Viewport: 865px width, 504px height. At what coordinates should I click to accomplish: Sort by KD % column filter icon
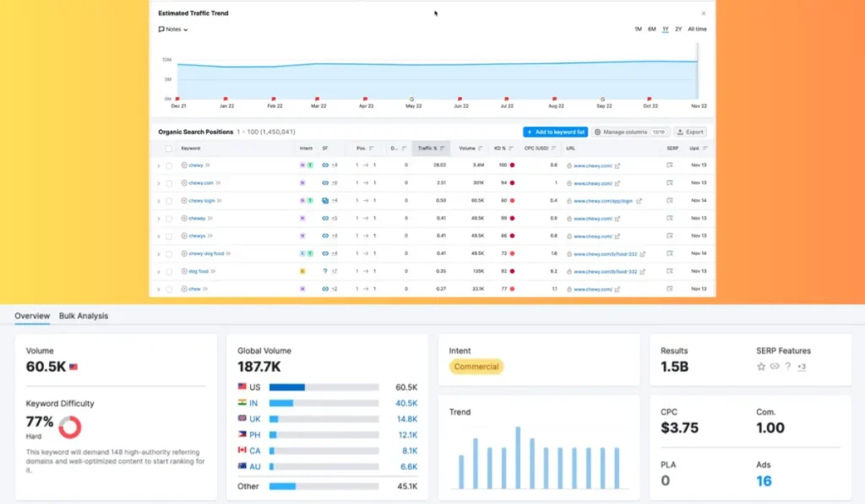pos(511,149)
